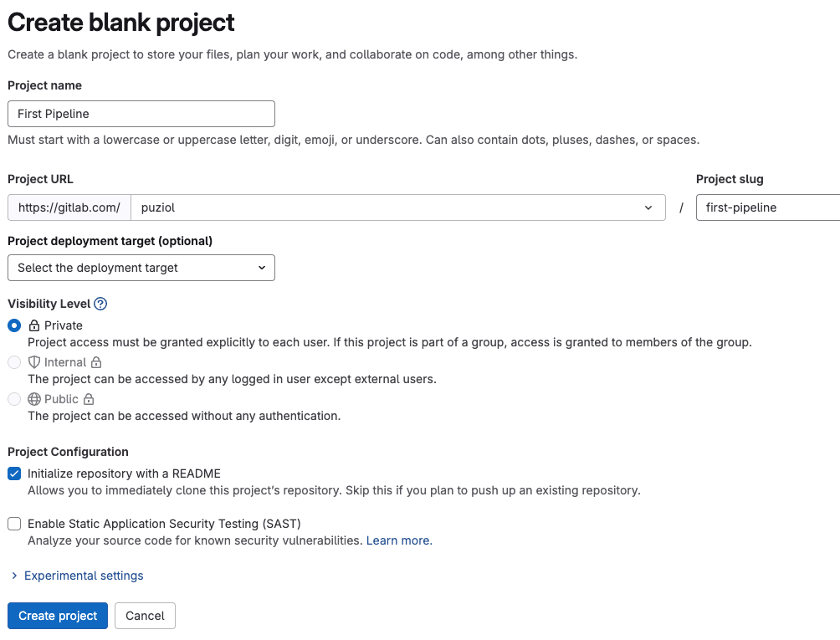The width and height of the screenshot is (840, 640).
Task: Click the Cancel button
Action: pyautogui.click(x=145, y=616)
